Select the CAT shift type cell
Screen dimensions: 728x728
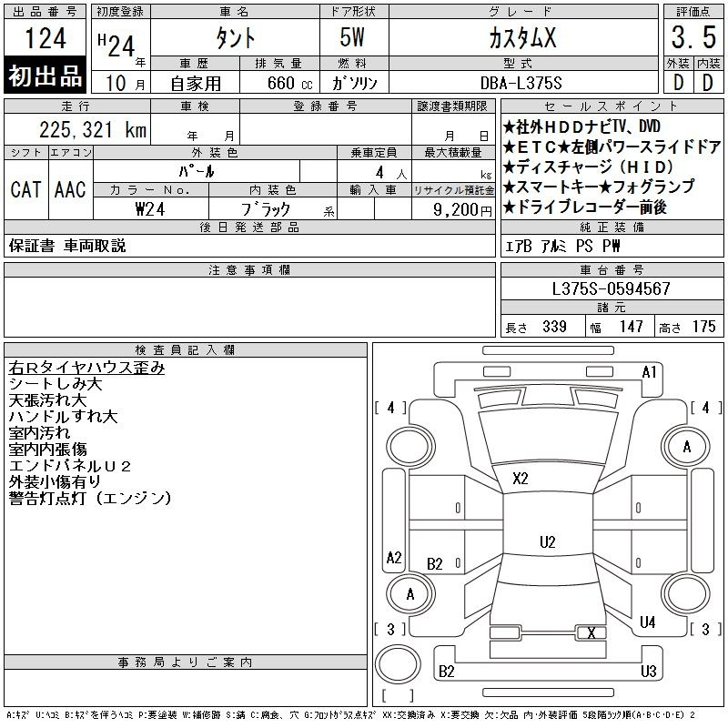click(25, 189)
